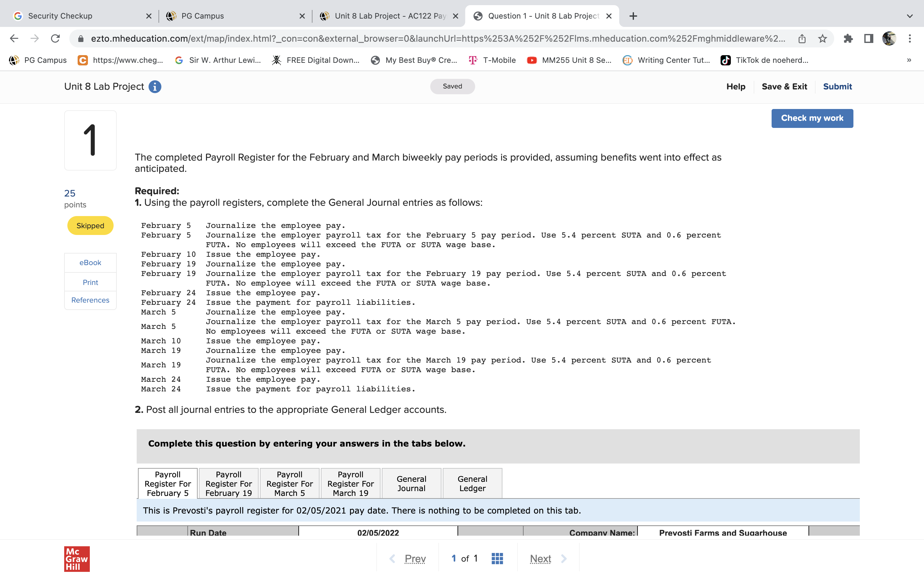Toggle the browser side panel icon

[868, 38]
